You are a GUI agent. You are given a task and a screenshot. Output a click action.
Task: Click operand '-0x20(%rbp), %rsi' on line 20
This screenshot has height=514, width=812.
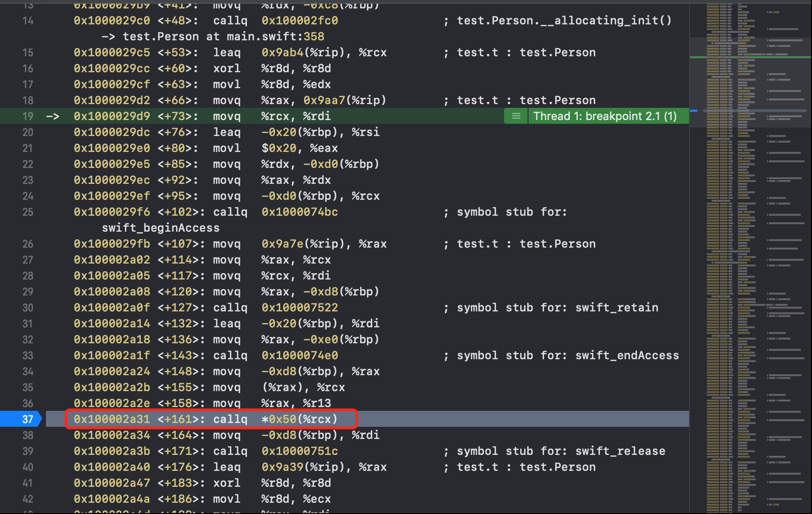coord(321,132)
